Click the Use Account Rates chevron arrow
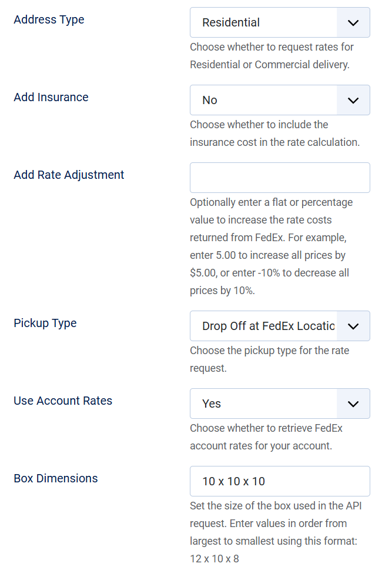The height and width of the screenshot is (570, 392). click(353, 404)
